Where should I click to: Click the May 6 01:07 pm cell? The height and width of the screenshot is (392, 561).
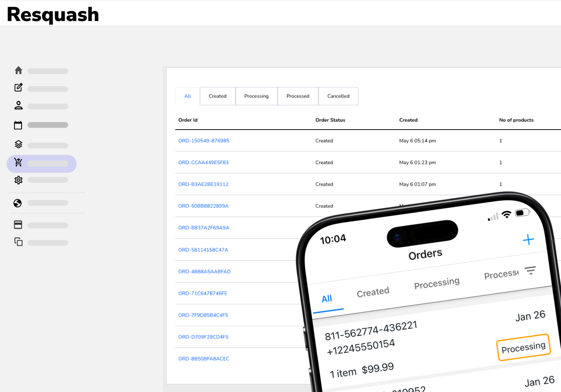click(x=418, y=184)
